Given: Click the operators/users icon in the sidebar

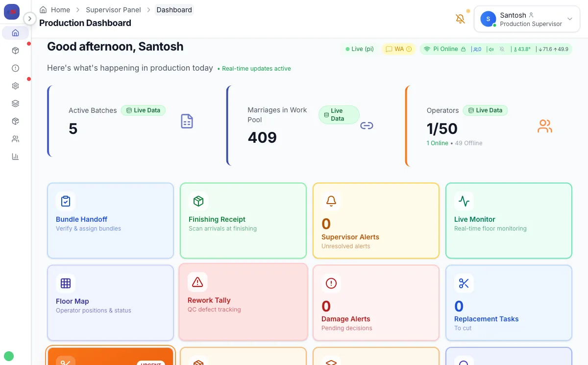Looking at the screenshot, I should (15, 138).
